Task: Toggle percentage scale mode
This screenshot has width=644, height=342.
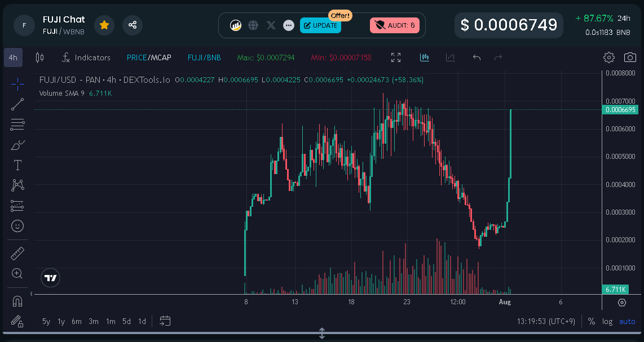Action: [x=592, y=321]
